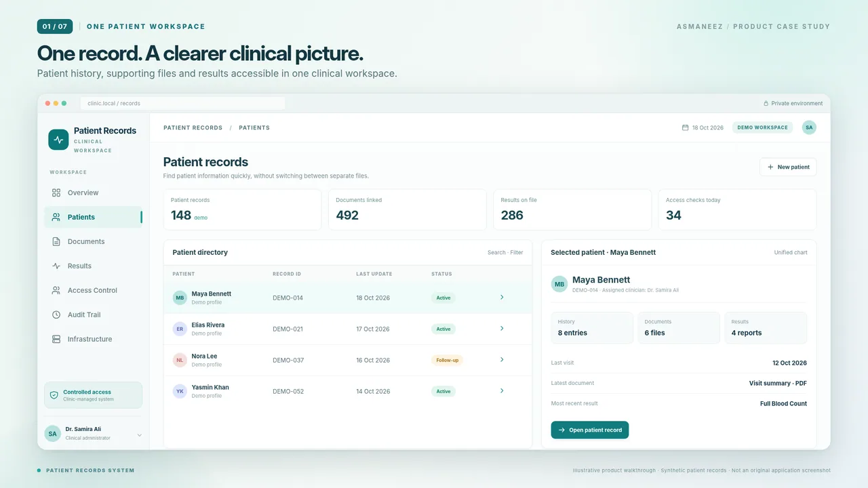The width and height of the screenshot is (868, 488).
Task: Click the SA avatar beside Dr. Samira Ali
Action: 52,434
